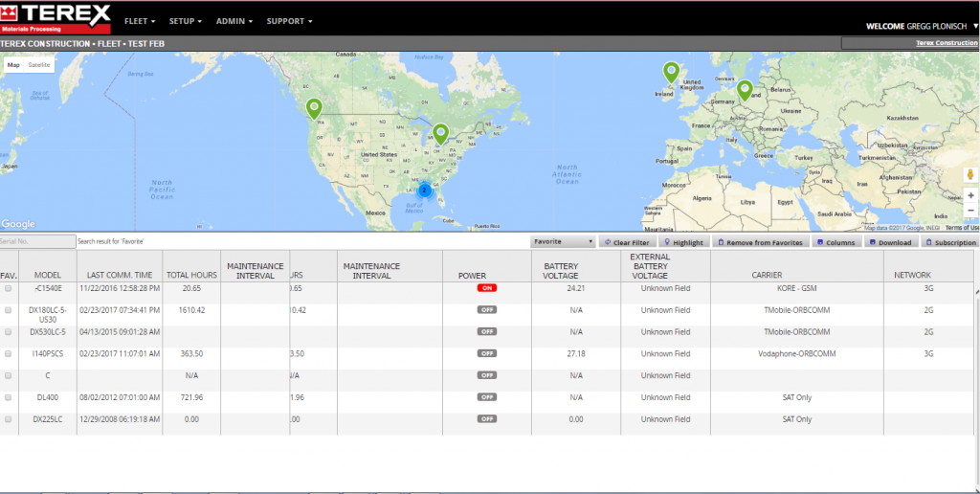Zoom out the map with minus

coord(970,210)
